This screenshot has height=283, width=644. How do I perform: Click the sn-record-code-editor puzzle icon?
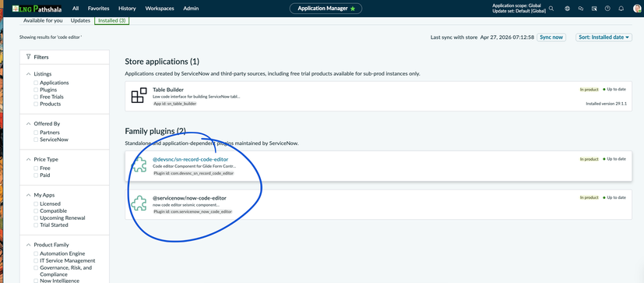(139, 164)
